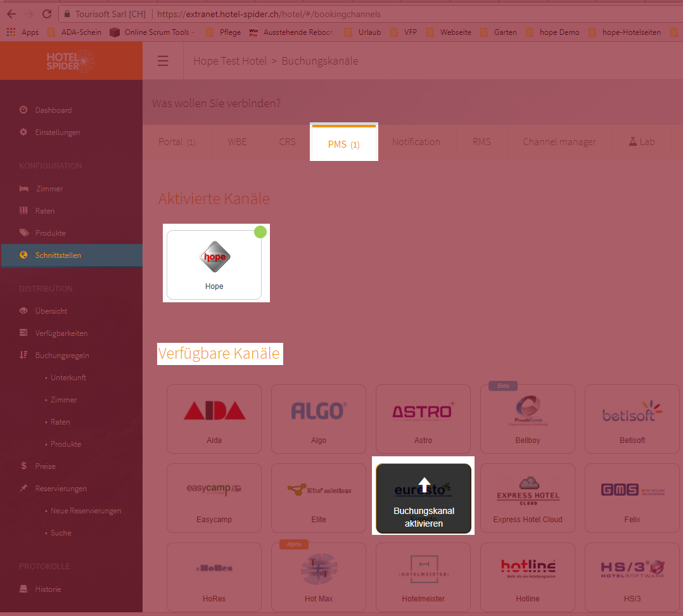This screenshot has width=683, height=616.
Task: Click the flask icon on Lab tab
Action: coord(632,141)
